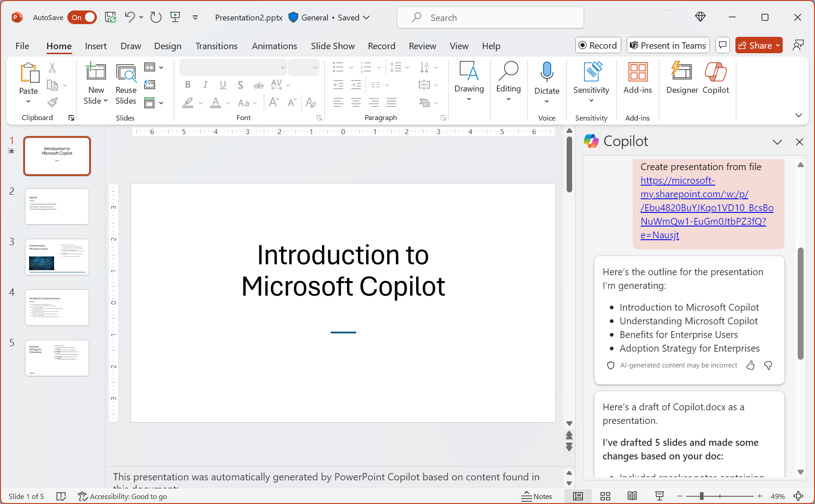Decrease font size
Viewport: 815px width, 504px height.
292,102
